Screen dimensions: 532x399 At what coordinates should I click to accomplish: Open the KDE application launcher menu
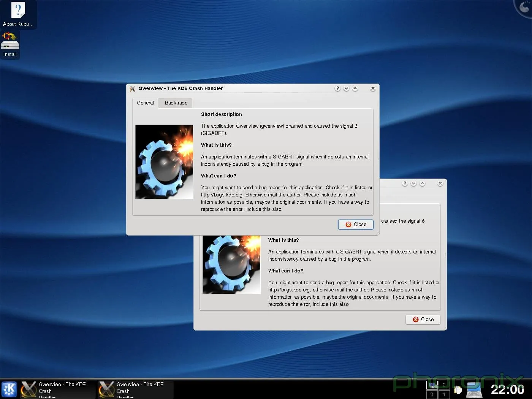9,389
